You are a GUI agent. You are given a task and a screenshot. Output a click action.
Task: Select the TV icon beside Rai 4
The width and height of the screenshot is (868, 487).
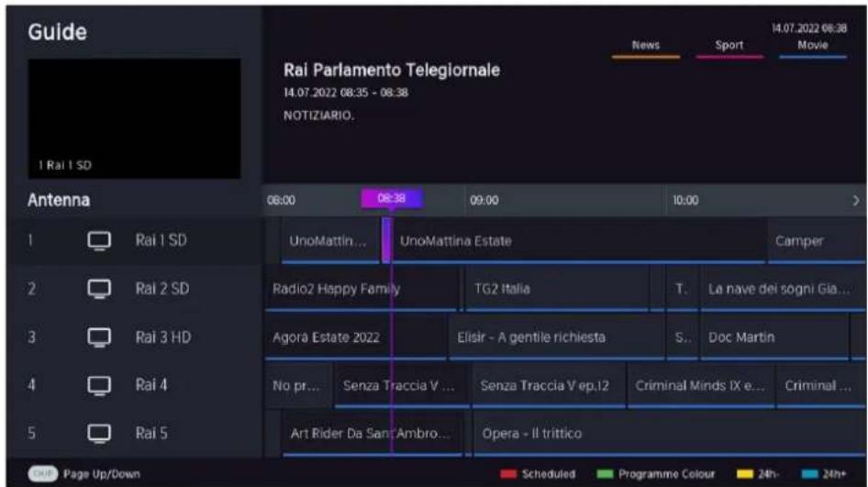coord(99,386)
